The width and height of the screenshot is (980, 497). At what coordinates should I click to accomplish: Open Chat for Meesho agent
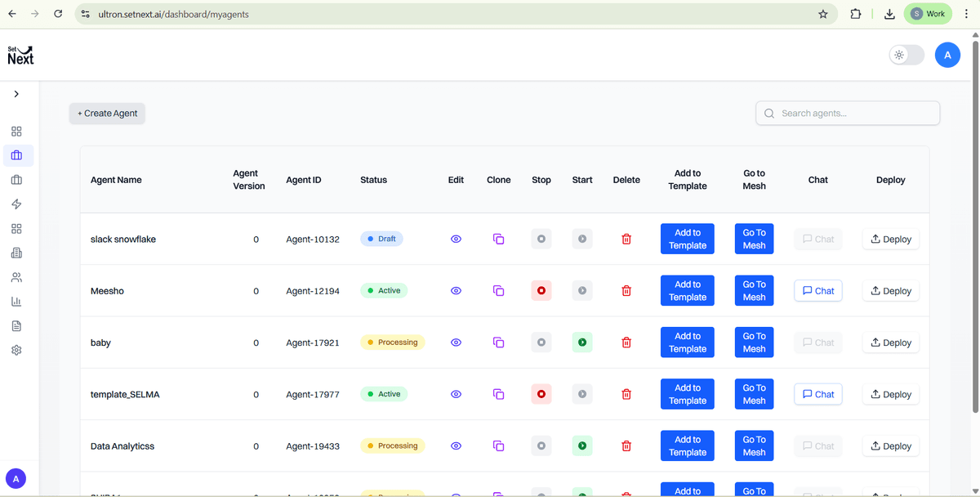(818, 291)
